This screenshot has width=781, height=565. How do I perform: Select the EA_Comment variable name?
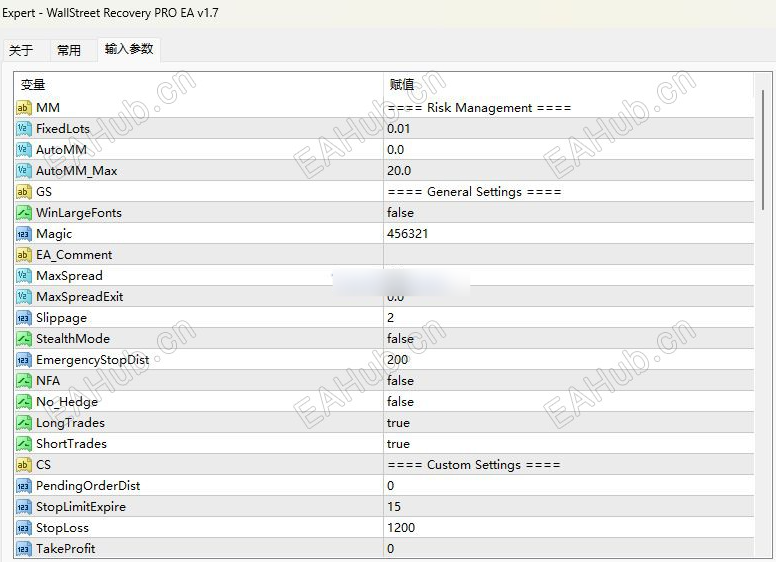click(74, 256)
